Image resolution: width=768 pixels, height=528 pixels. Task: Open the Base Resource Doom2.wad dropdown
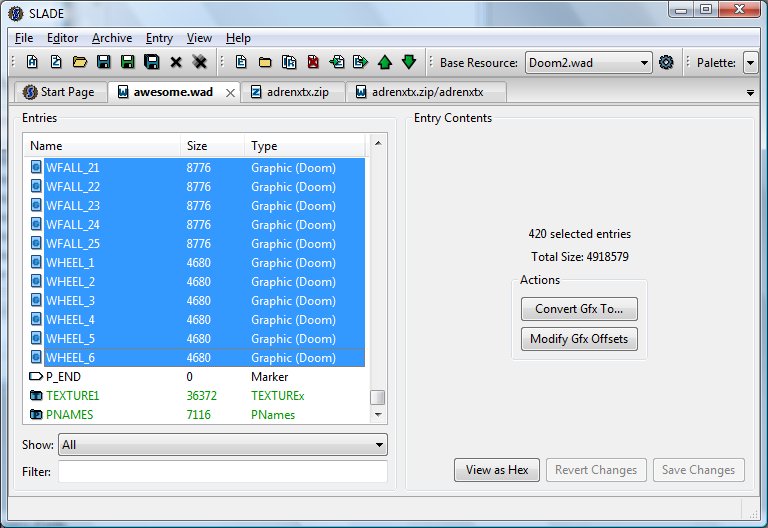click(588, 63)
